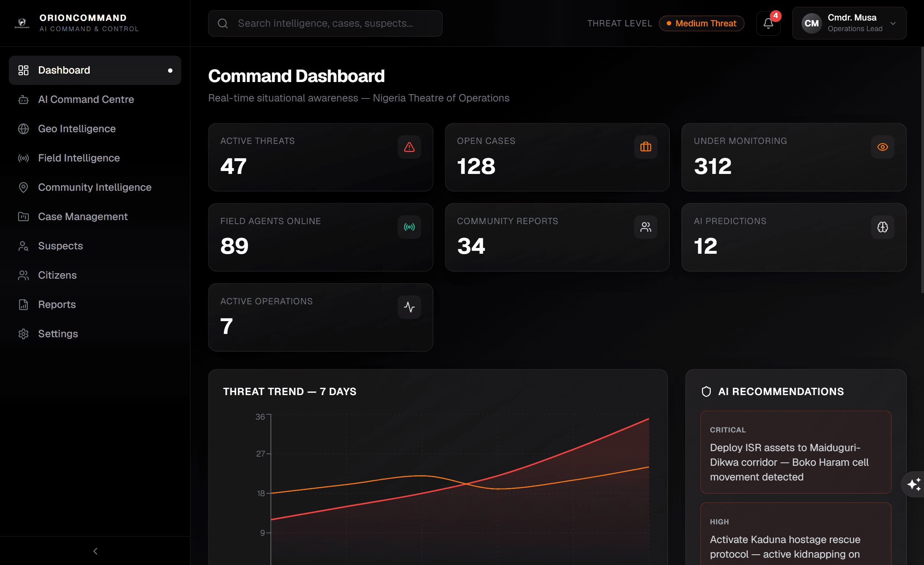Click the OrionCommand logo icon
Screen dimensions: 924x565
point(22,23)
